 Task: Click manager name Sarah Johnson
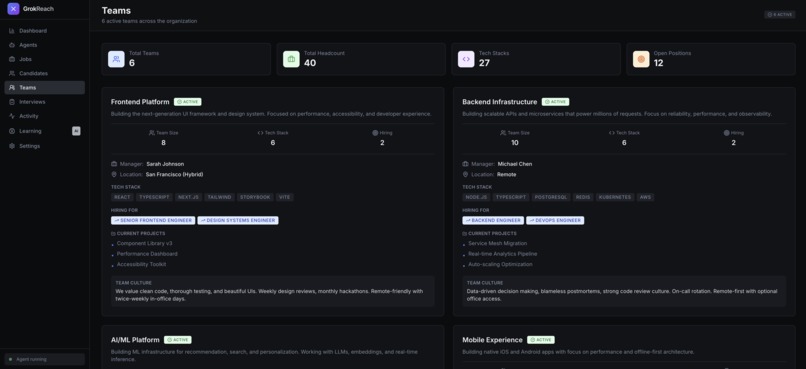pyautogui.click(x=165, y=164)
